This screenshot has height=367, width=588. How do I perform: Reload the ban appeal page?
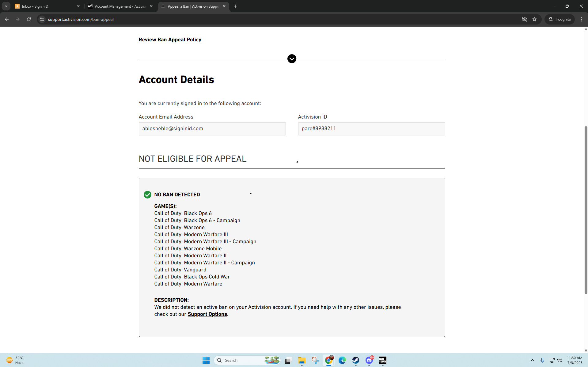coord(29,19)
